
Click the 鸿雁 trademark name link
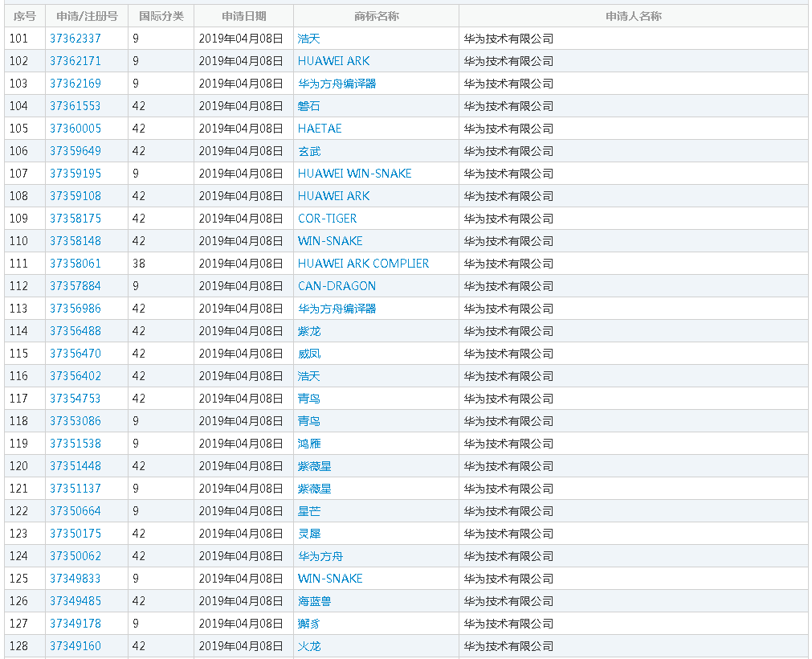click(x=309, y=444)
